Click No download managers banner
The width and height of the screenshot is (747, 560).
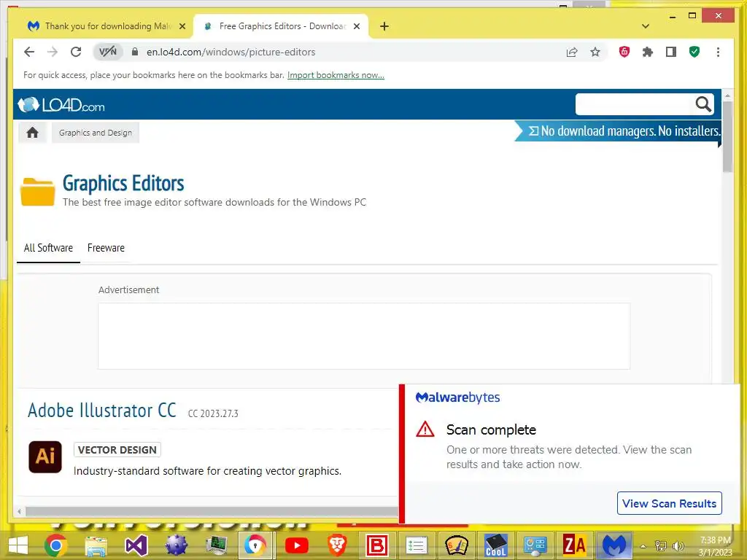click(x=619, y=131)
